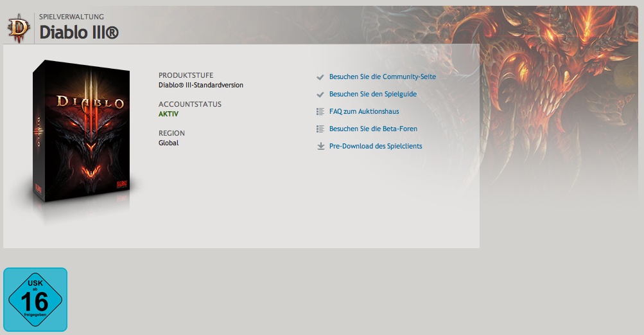644x335 pixels.
Task: Open the 'Besuchen Sie die Community-Seite' link
Action: 383,77
